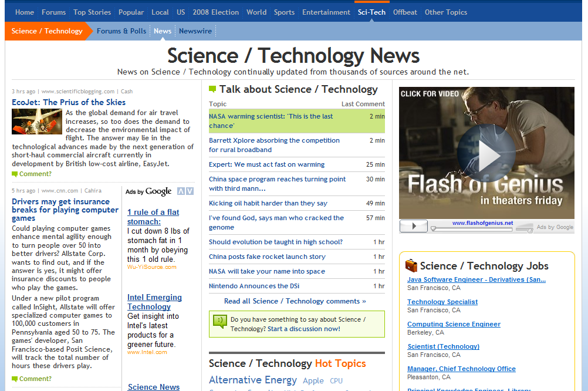Select the Popular navigation item
The height and width of the screenshot is (391, 588).
coord(131,12)
